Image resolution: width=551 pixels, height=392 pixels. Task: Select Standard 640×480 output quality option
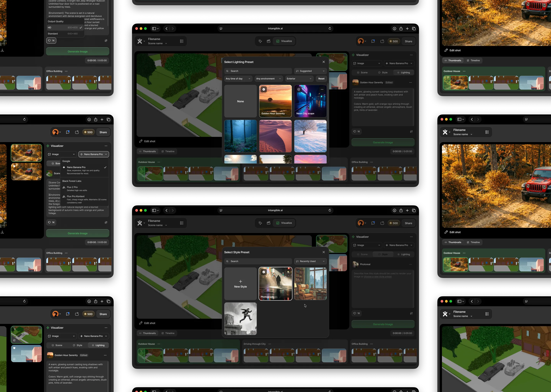click(x=65, y=34)
